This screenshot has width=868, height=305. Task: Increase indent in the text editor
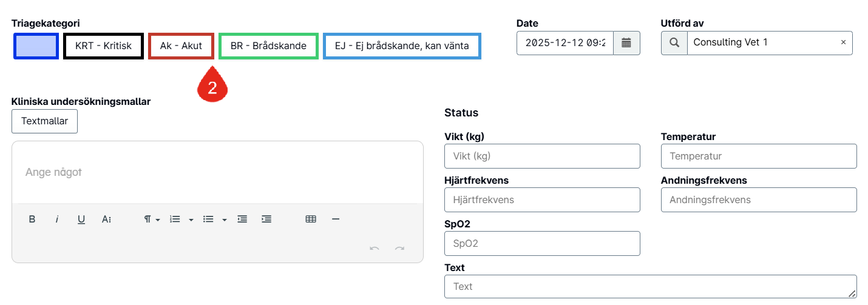tap(266, 220)
